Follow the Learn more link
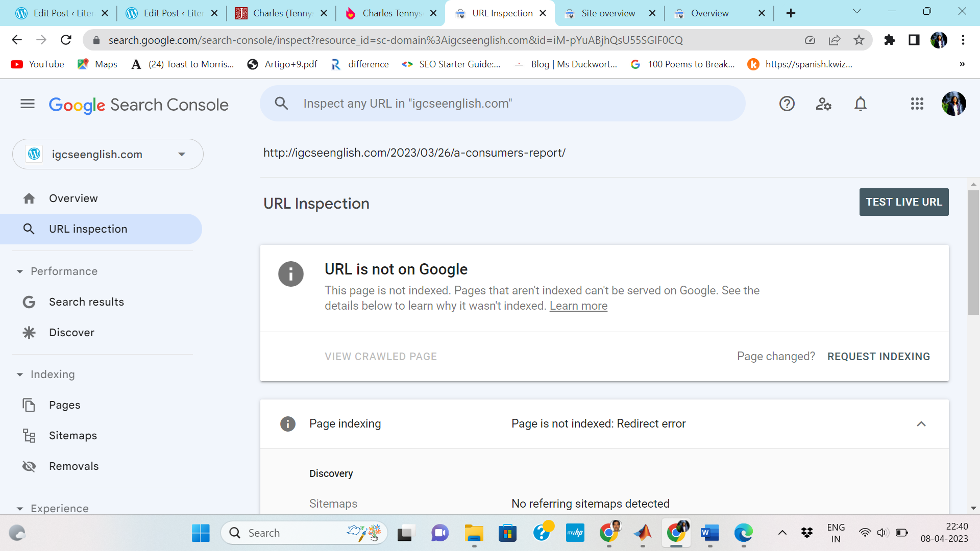Viewport: 980px width, 551px height. [x=578, y=306]
